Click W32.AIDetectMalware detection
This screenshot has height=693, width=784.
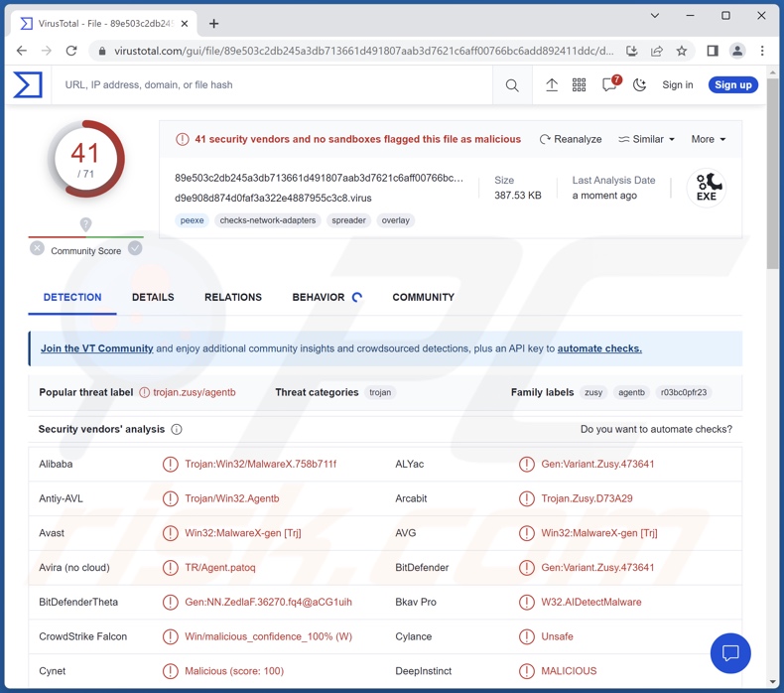click(x=591, y=602)
